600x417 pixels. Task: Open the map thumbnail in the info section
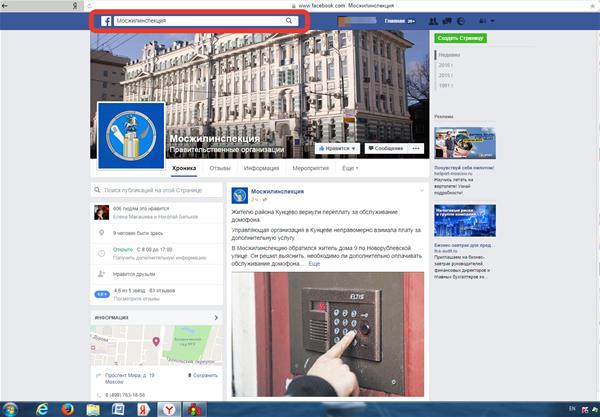157,345
